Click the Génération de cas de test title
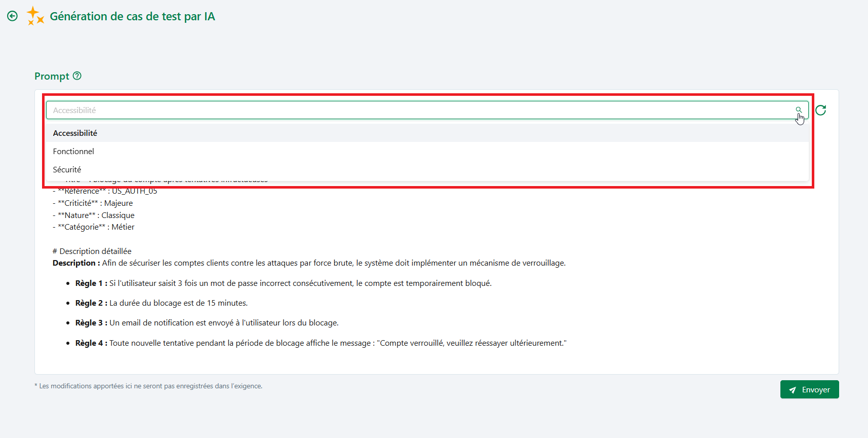This screenshot has height=438, width=868. click(x=132, y=17)
